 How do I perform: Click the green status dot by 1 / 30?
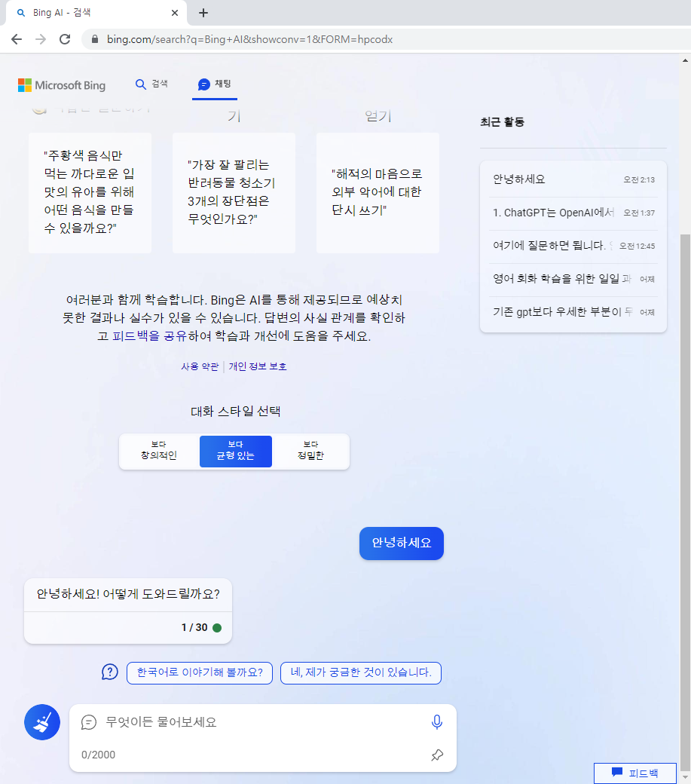pos(217,627)
